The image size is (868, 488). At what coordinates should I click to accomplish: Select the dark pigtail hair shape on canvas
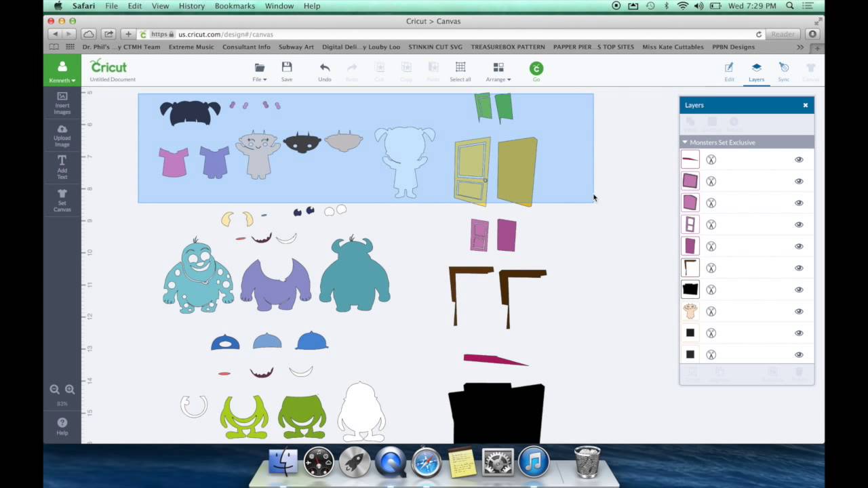click(x=190, y=113)
